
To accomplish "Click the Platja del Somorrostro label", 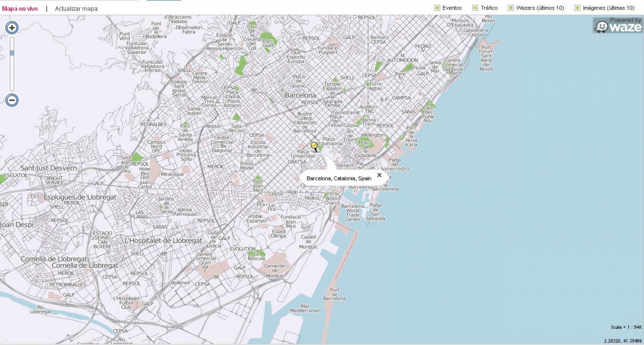I will pos(394,164).
